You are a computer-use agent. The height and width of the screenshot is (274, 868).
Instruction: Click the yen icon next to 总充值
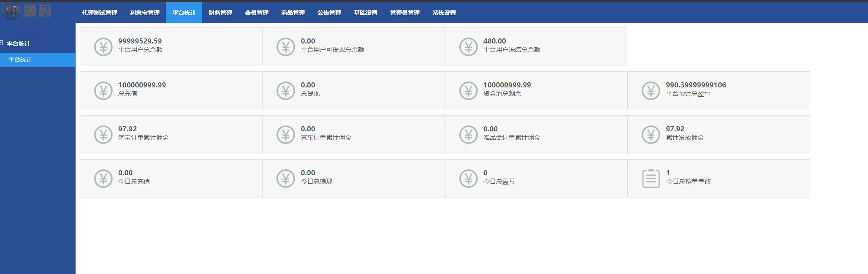(x=103, y=91)
